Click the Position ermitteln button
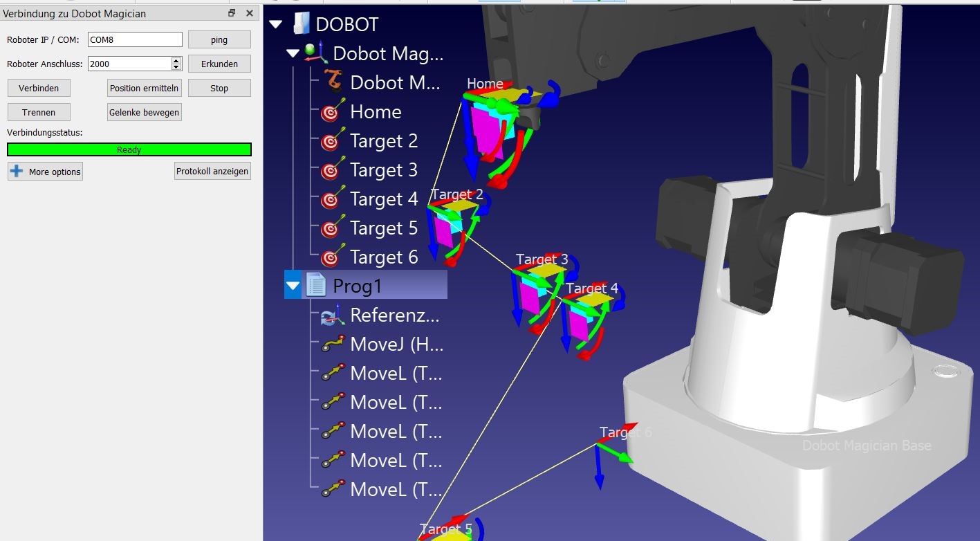 point(144,88)
